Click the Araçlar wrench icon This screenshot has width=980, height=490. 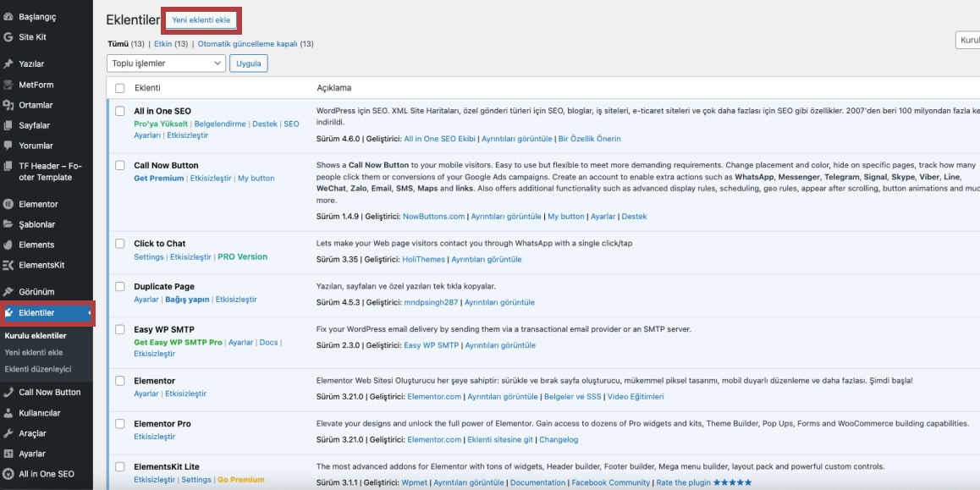coord(8,433)
